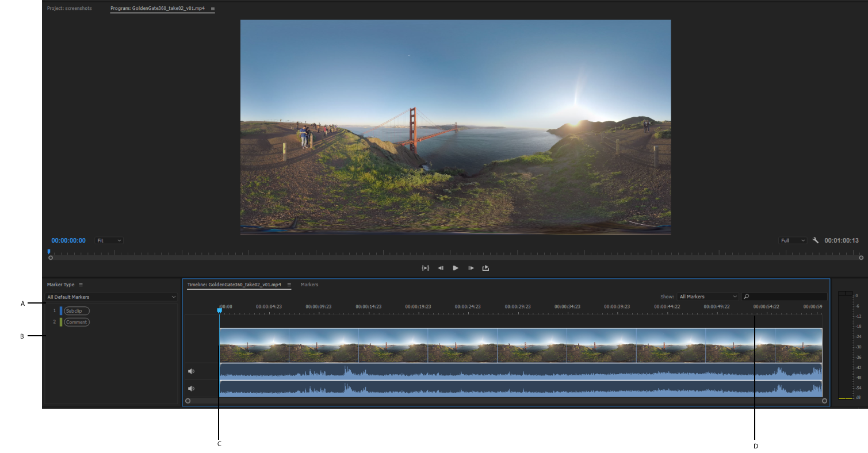Image resolution: width=868 pixels, height=453 pixels.
Task: Open the Fit zoom level dropdown
Action: 109,240
